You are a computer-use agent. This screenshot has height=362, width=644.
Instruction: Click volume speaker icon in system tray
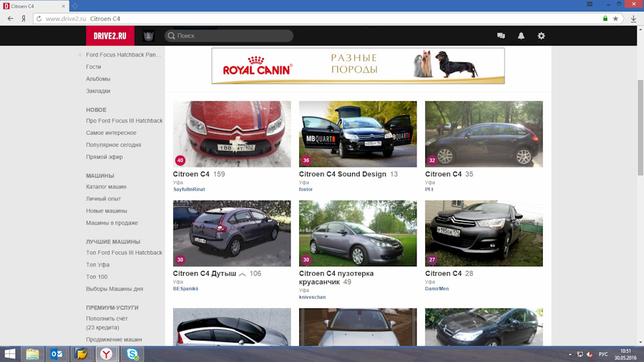[590, 354]
